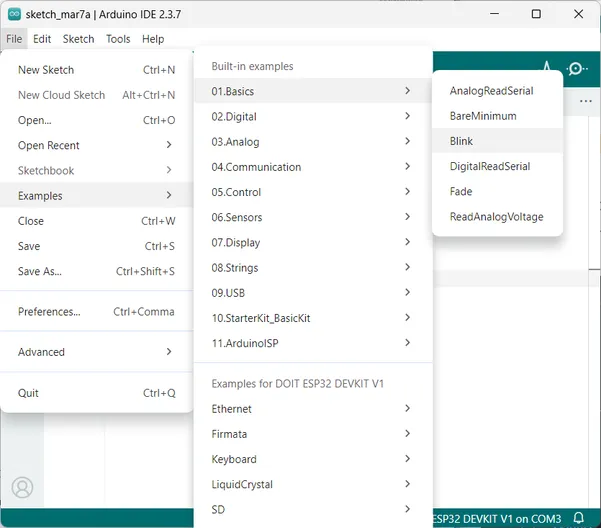Select New Cloud Sketch entry
Screen dimensions: 601x528
pos(97,95)
